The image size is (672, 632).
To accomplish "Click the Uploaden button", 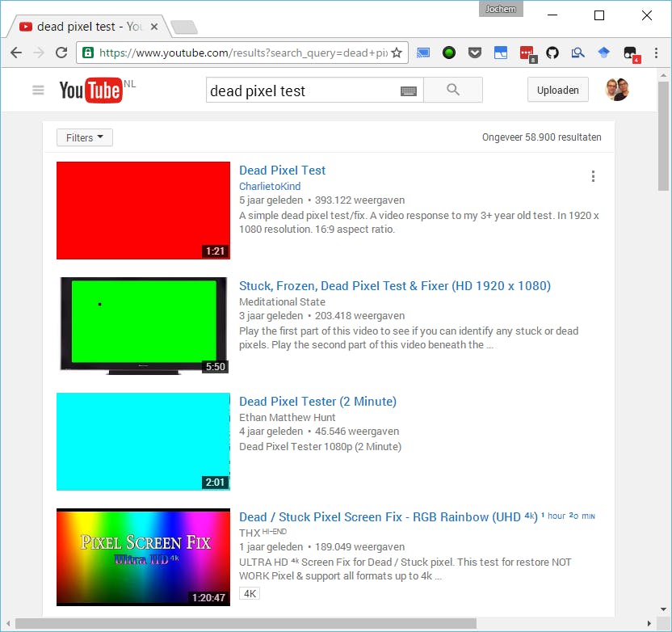I will [x=557, y=90].
